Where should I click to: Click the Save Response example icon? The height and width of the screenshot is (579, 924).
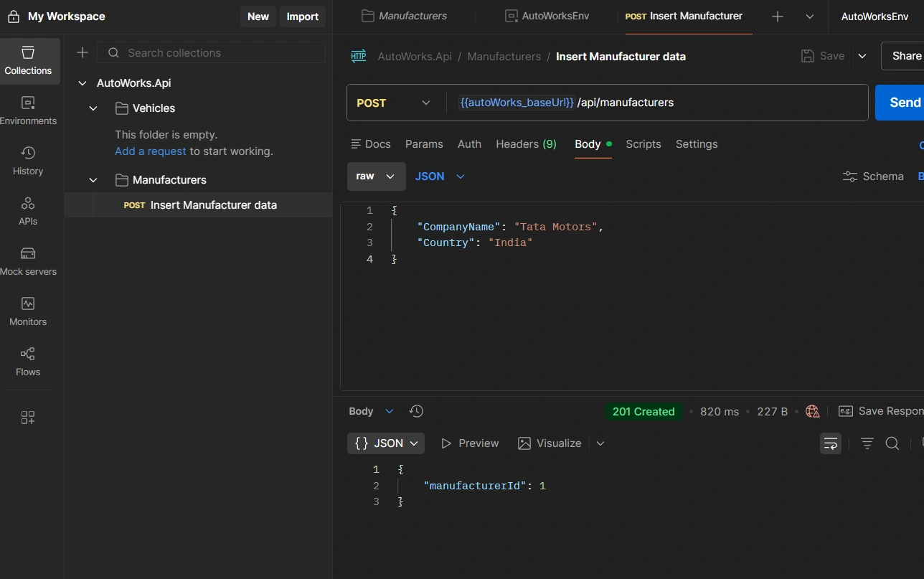tap(846, 411)
